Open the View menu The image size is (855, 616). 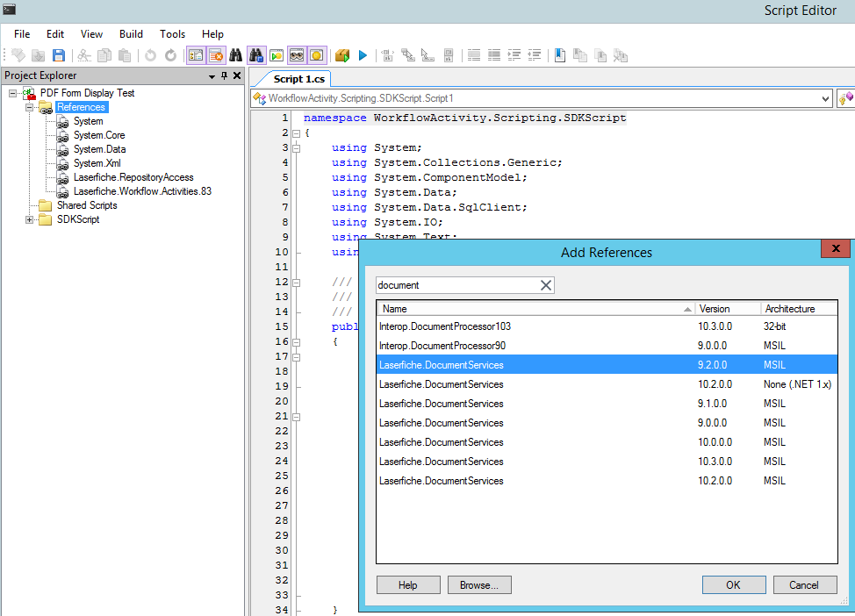coord(91,34)
